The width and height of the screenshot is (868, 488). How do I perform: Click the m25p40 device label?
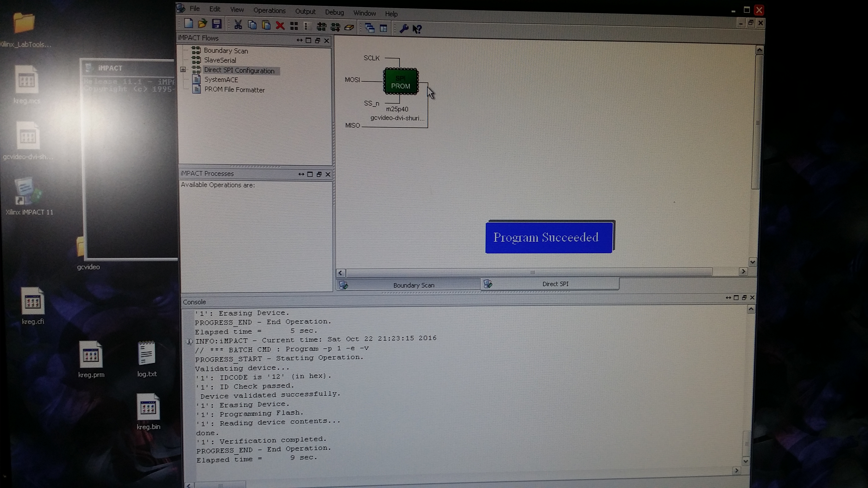point(397,109)
